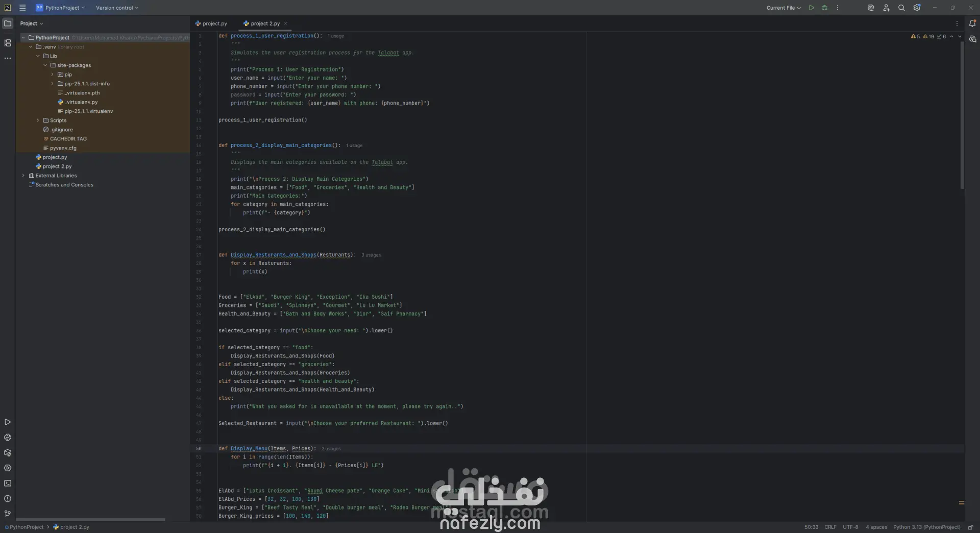The image size is (980, 533).
Task: Collapse the site-packages folder
Action: point(45,65)
